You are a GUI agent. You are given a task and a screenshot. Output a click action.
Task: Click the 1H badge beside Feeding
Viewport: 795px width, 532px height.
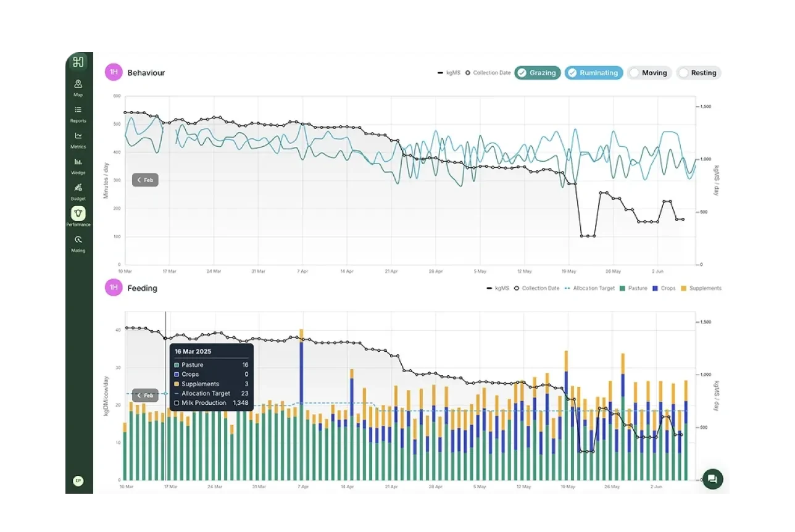(113, 288)
